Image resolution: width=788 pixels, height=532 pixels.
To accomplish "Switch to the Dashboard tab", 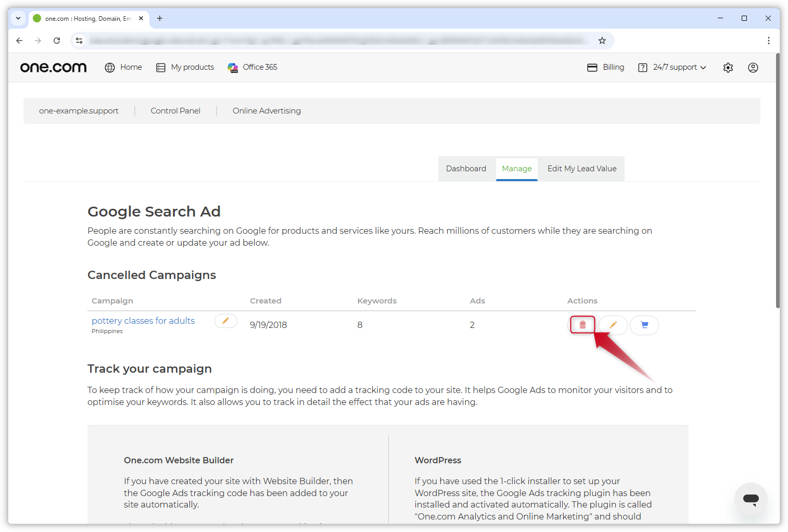I will 466,168.
